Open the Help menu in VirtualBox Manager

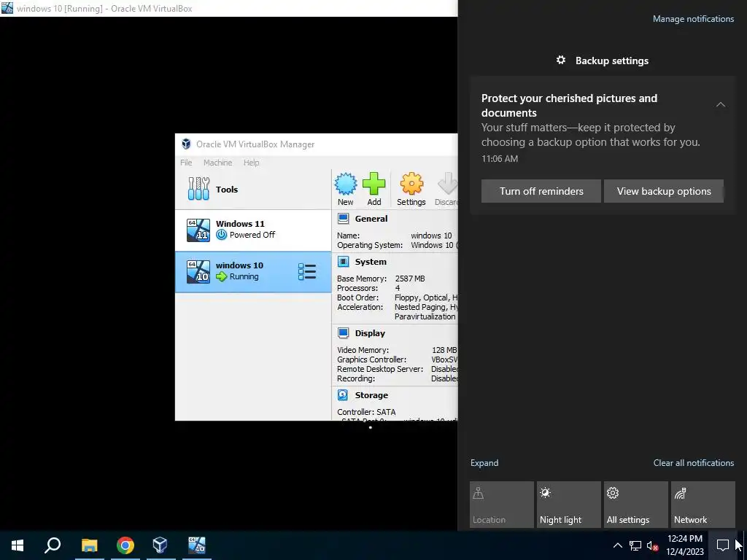tap(252, 163)
